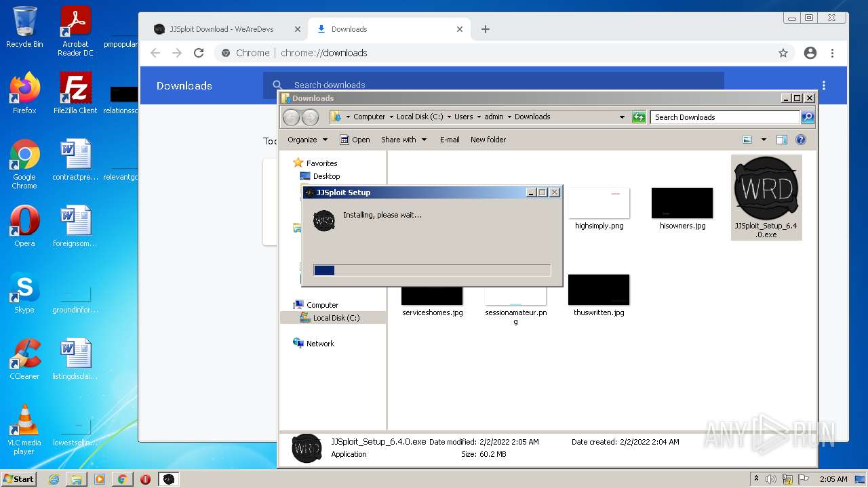Open Organize dropdown menu
The height and width of the screenshot is (488, 868).
pos(308,140)
